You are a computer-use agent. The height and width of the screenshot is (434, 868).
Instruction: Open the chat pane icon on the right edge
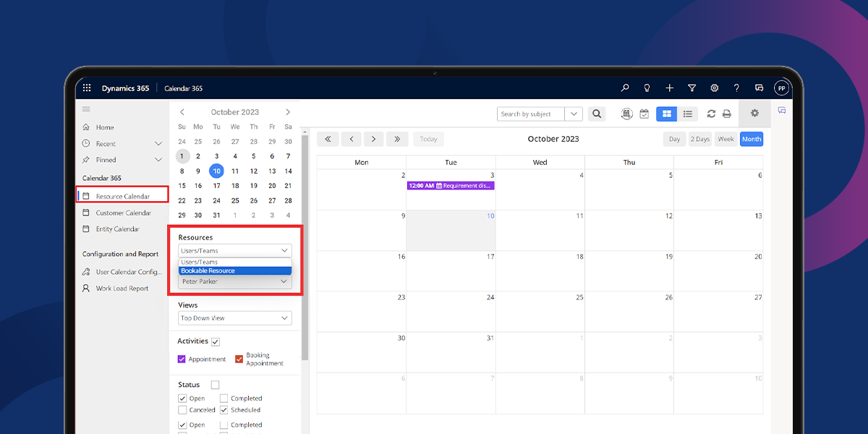click(781, 111)
